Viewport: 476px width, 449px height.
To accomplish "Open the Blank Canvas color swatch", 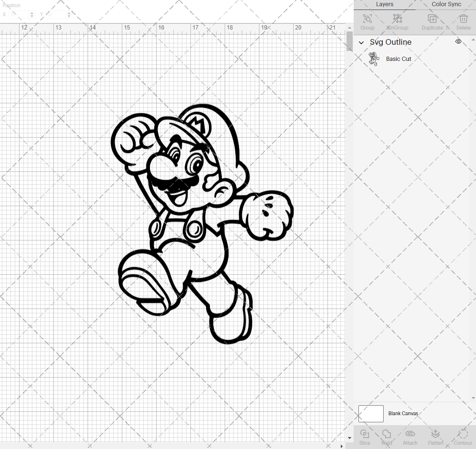I will point(371,413).
